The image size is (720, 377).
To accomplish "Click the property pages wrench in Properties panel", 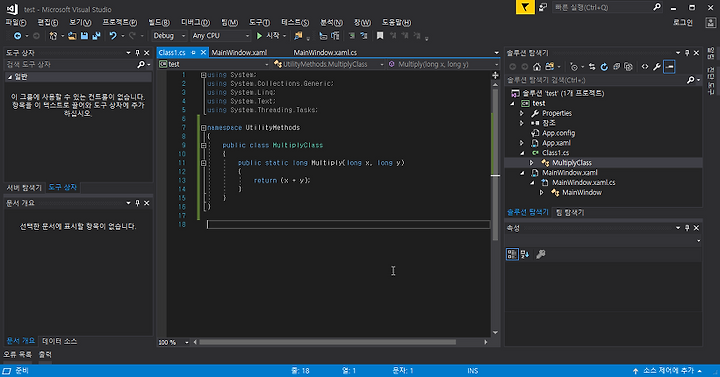I will (541, 254).
